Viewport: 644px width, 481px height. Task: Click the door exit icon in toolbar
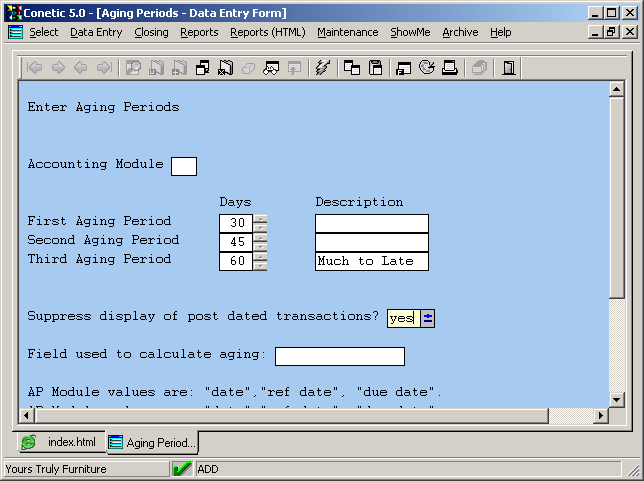509,68
